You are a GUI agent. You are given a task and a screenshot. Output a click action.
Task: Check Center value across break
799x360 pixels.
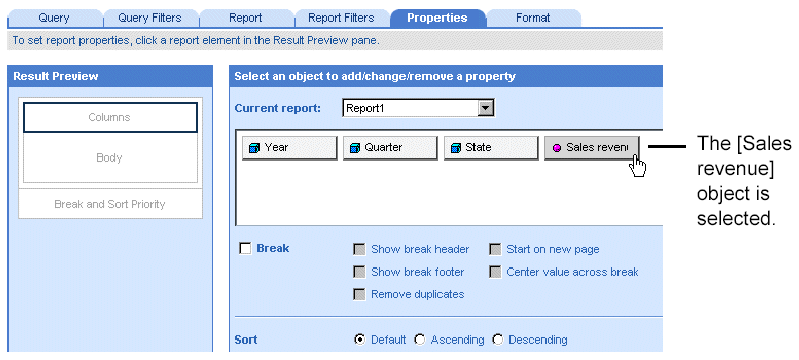(x=495, y=272)
